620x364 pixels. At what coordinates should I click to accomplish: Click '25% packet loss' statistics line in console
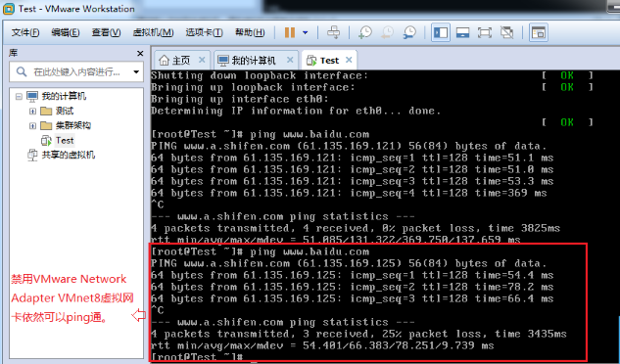(x=358, y=334)
